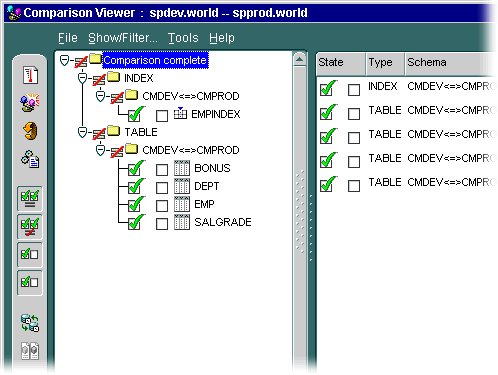Click the report document icon in left toolbar
498x375 pixels.
point(30,75)
